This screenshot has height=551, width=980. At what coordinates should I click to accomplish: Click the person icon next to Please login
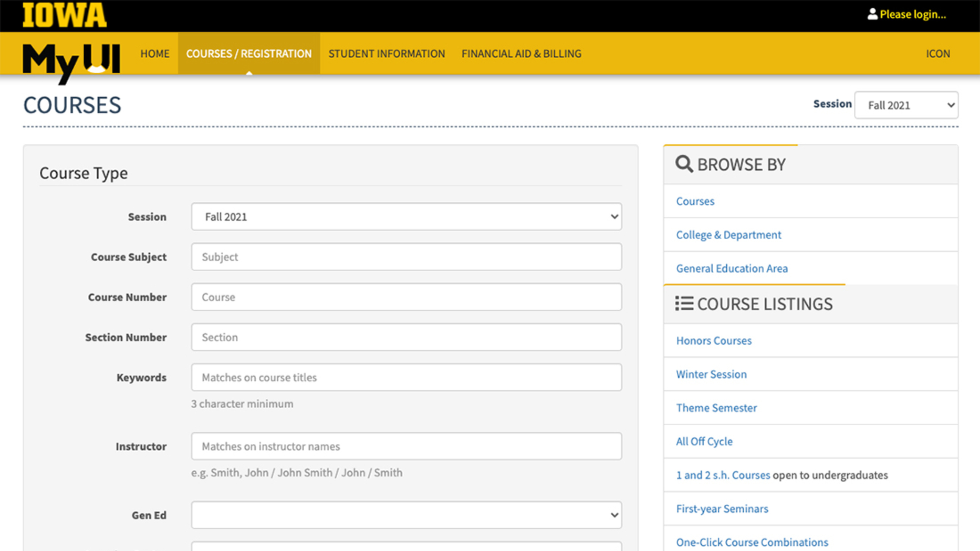(873, 14)
